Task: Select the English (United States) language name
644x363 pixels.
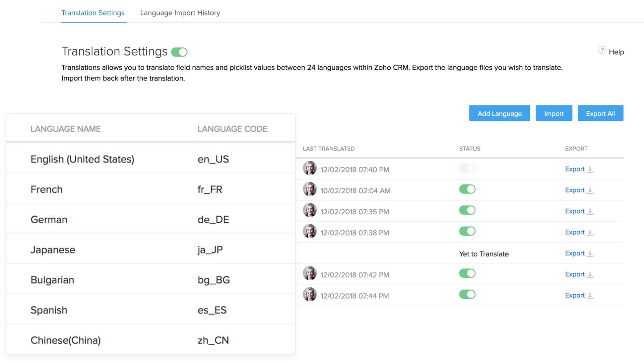Action: click(82, 159)
